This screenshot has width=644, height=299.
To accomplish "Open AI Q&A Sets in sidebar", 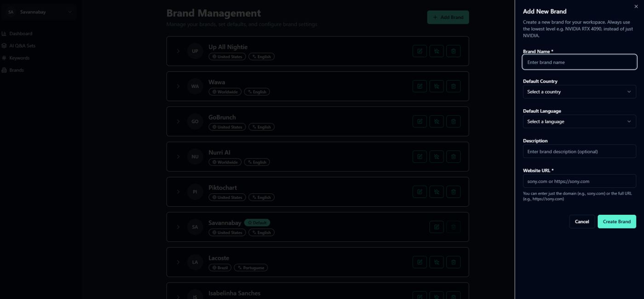I will click(x=22, y=46).
